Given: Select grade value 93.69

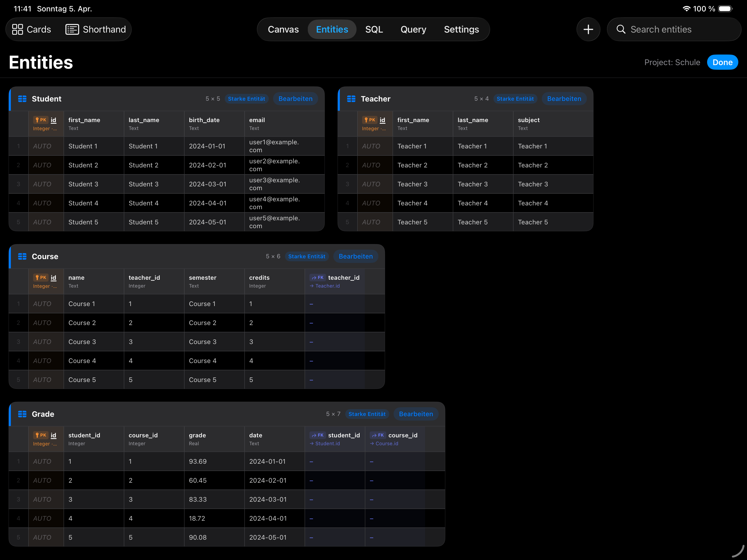Looking at the screenshot, I should tap(214, 462).
